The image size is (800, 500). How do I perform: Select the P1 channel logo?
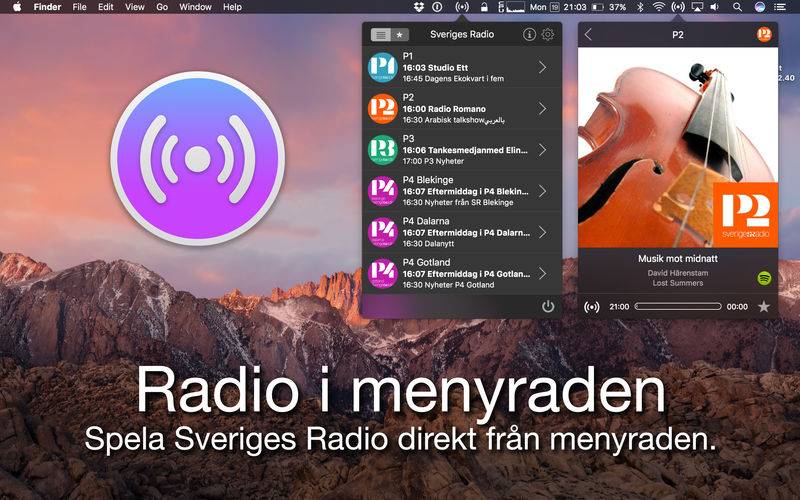click(x=383, y=67)
